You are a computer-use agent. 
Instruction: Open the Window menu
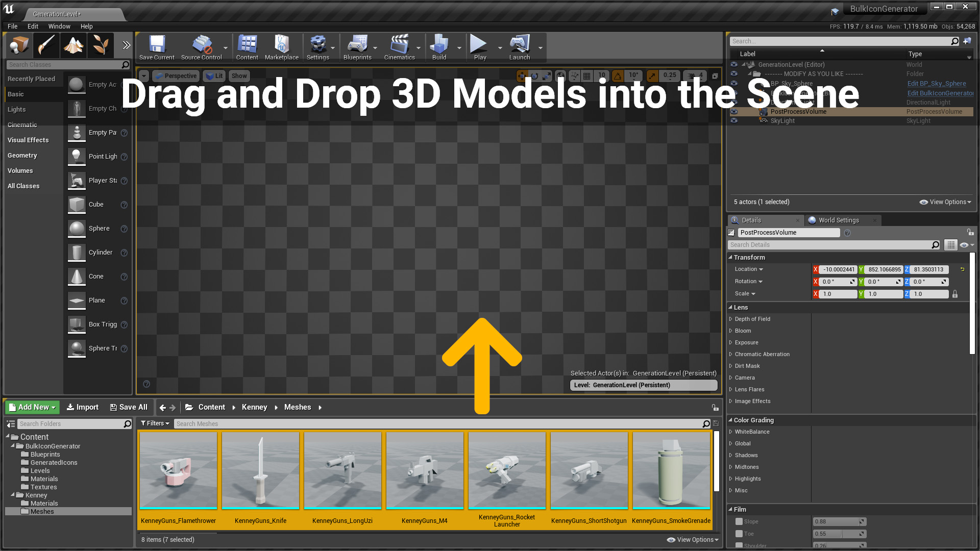point(59,27)
